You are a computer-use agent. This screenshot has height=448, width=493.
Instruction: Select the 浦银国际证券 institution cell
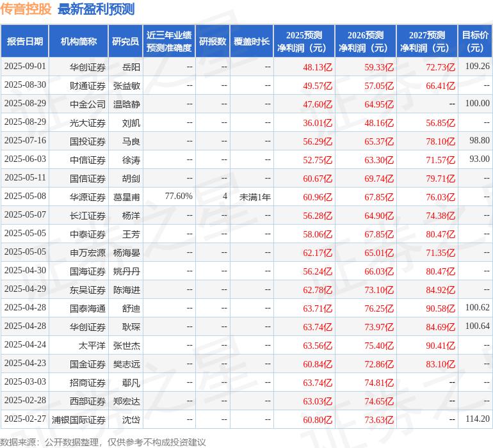79,419
